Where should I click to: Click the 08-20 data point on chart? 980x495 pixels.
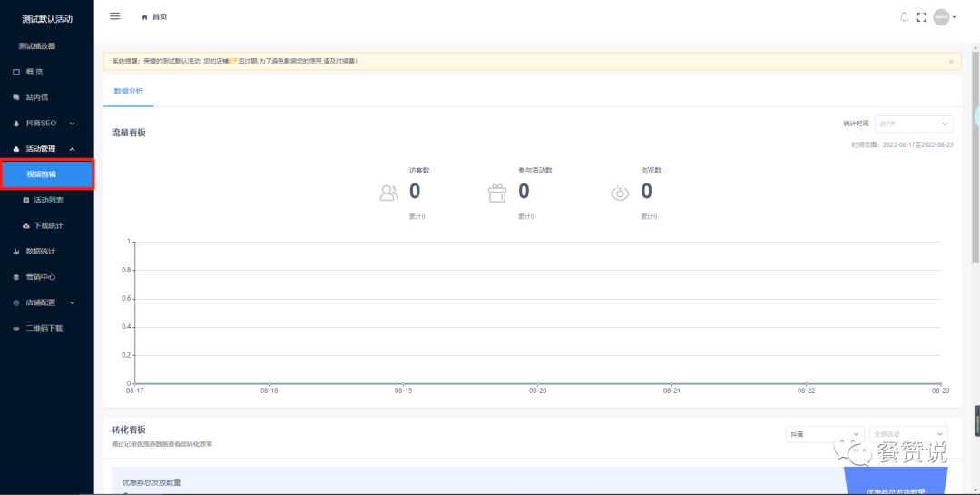(x=537, y=383)
